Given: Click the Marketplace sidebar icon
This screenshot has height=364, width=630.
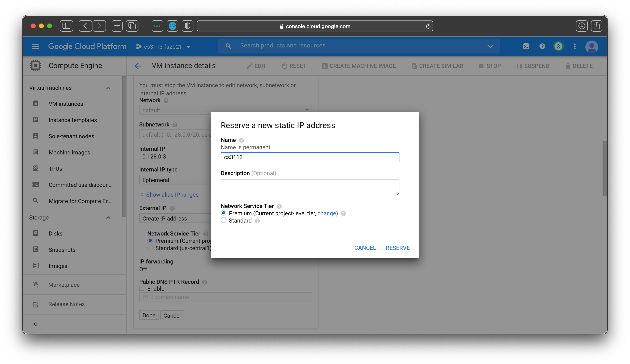Looking at the screenshot, I should [36, 285].
